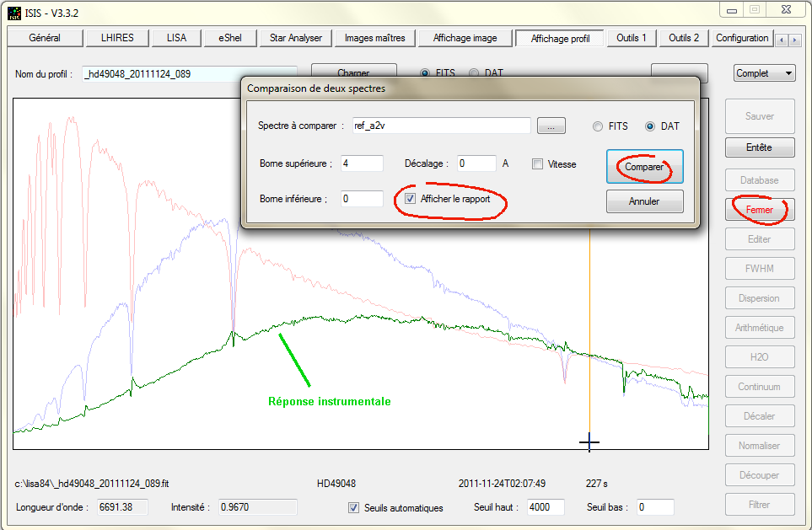Switch to the LISA tab
Image resolution: width=812 pixels, height=530 pixels.
177,38
